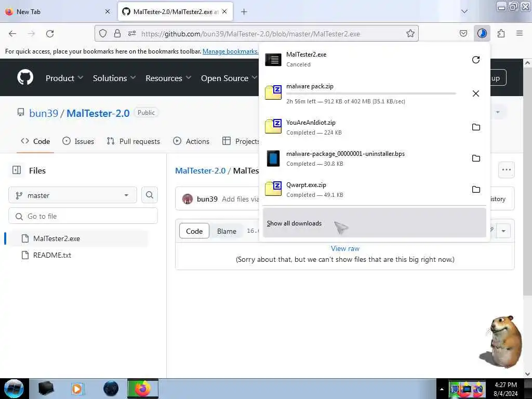Close the MalTester2.exe GitHub tab
This screenshot has width=532, height=399.
pos(224,11)
